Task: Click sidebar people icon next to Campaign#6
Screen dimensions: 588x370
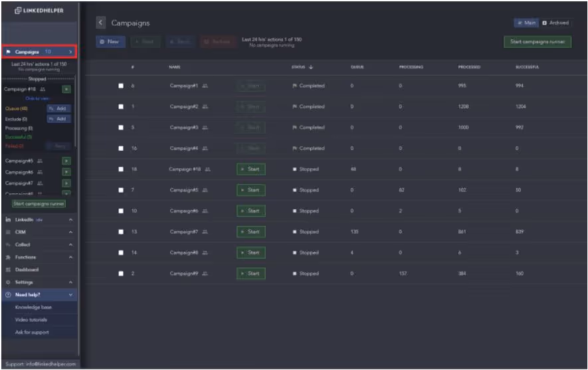Action: coord(40,172)
